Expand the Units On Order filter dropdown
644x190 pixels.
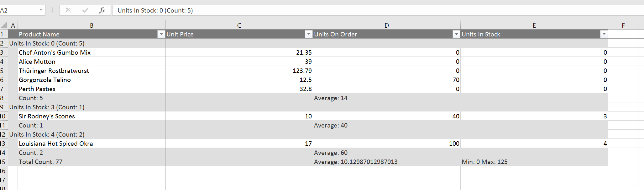tap(456, 34)
